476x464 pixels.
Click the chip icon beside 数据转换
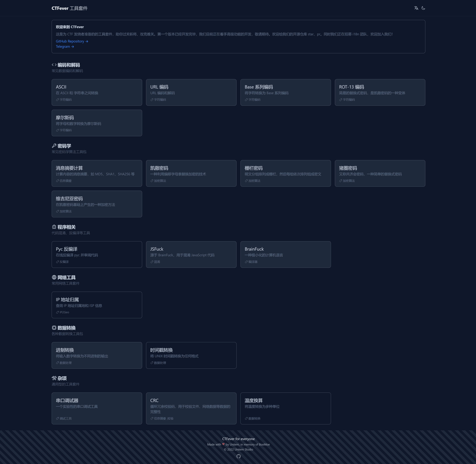(54, 328)
